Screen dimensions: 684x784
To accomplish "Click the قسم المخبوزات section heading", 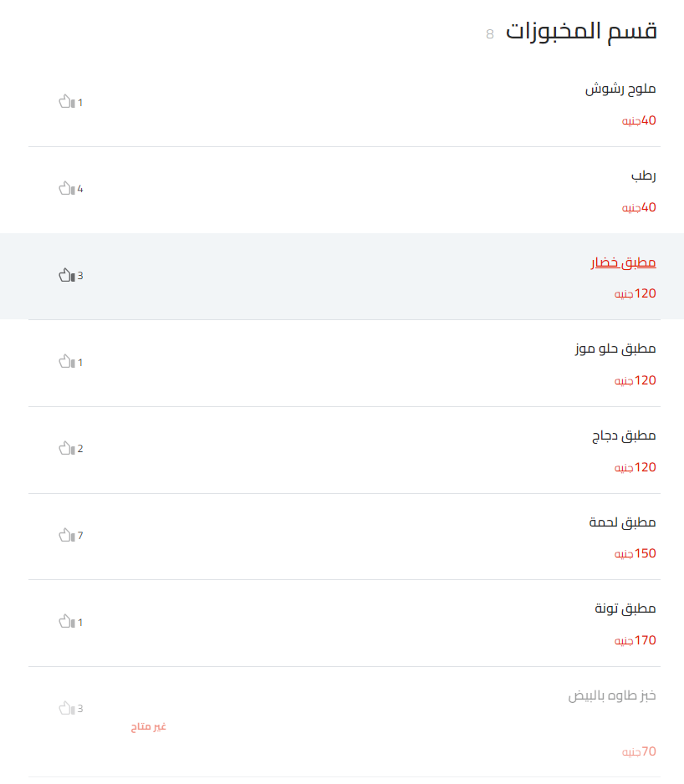I will (581, 32).
